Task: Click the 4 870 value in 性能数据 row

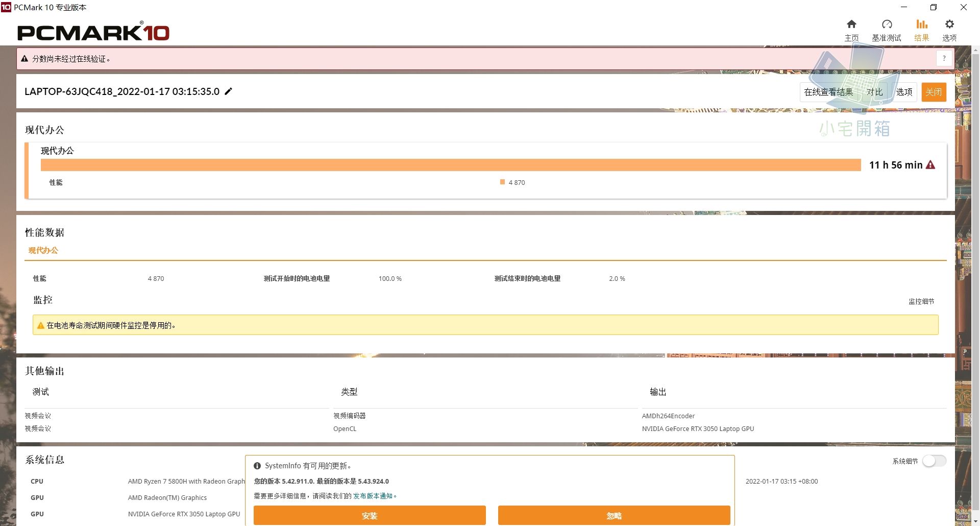Action: tap(156, 278)
